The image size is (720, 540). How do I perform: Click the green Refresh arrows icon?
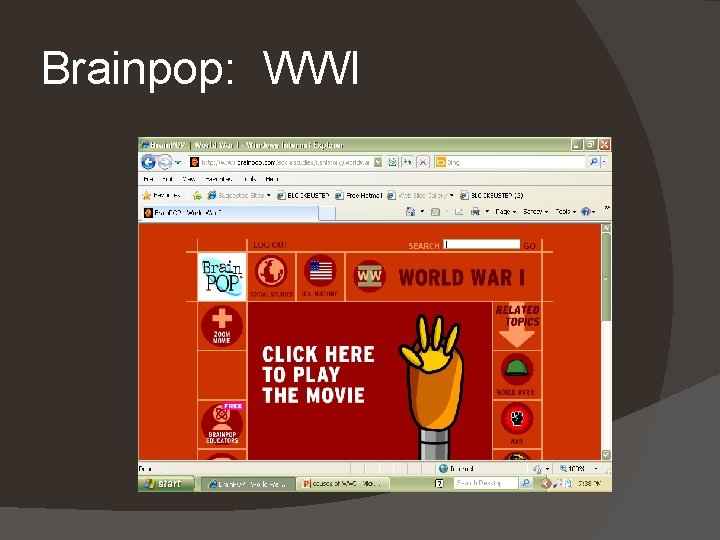click(x=407, y=162)
